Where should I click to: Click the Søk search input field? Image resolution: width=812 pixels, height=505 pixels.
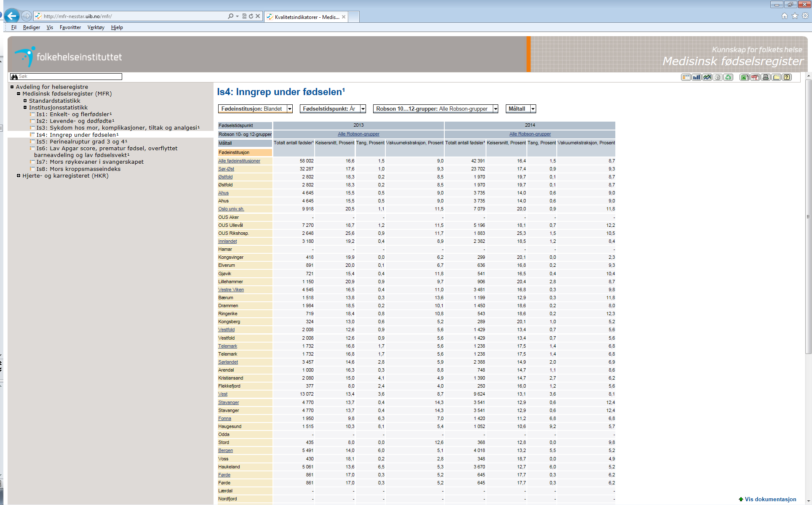[x=66, y=77]
